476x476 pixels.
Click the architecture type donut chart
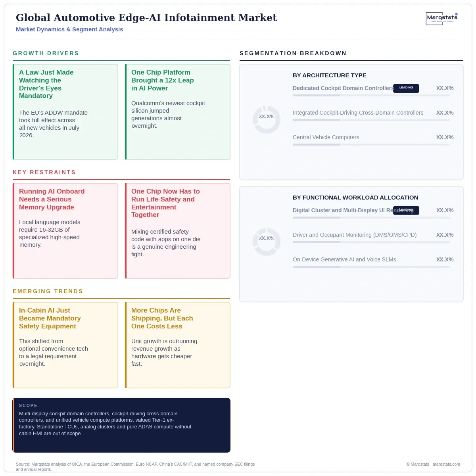[x=267, y=119]
